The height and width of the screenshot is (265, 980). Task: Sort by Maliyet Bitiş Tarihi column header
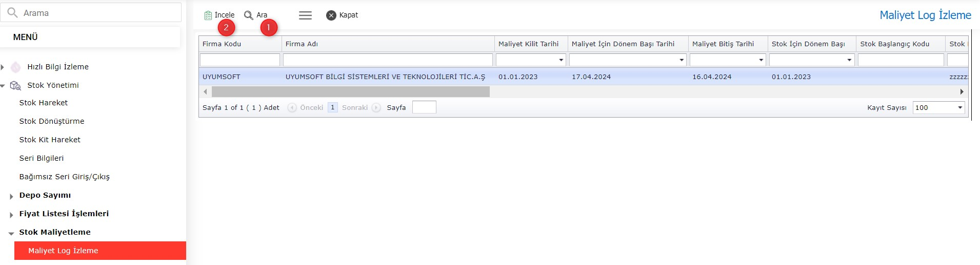click(x=728, y=44)
